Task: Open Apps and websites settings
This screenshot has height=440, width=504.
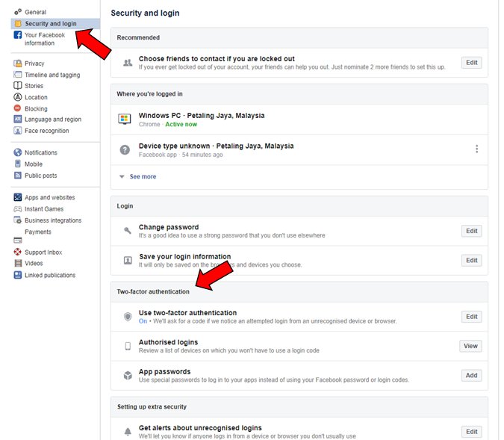Action: (50, 197)
